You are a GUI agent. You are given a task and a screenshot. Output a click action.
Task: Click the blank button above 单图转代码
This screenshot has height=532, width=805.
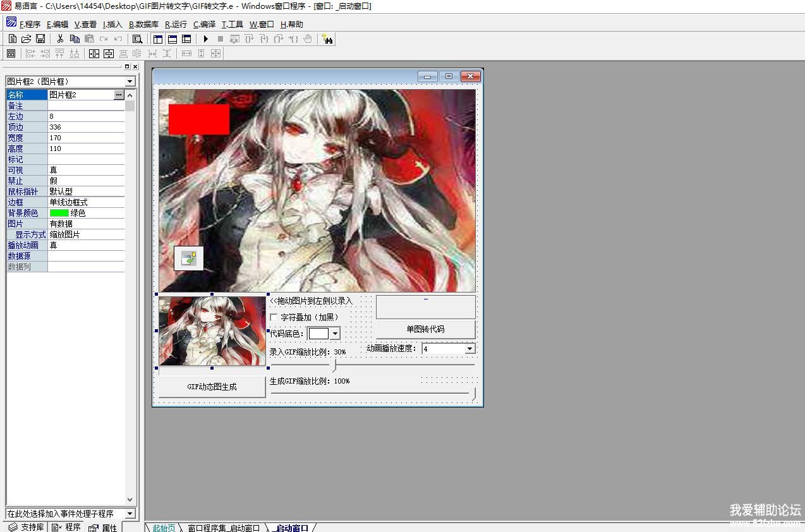[425, 306]
